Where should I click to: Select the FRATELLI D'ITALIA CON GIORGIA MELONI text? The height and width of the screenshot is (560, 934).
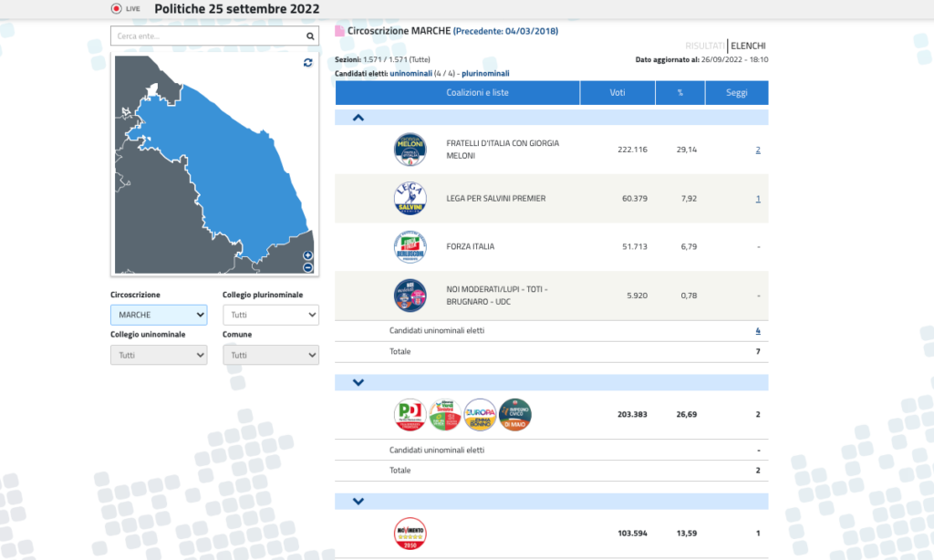click(x=503, y=150)
